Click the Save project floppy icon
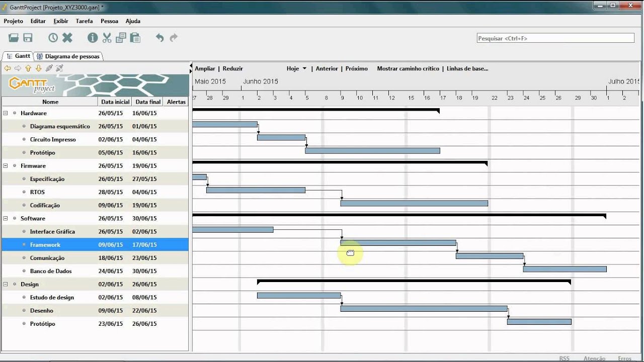The width and height of the screenshot is (644, 362). pos(28,38)
